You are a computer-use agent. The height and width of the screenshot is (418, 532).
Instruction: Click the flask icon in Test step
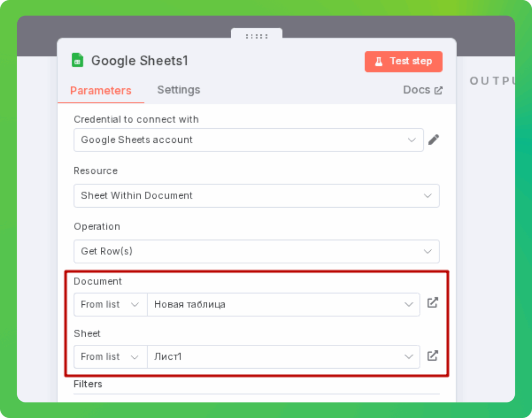click(x=379, y=61)
